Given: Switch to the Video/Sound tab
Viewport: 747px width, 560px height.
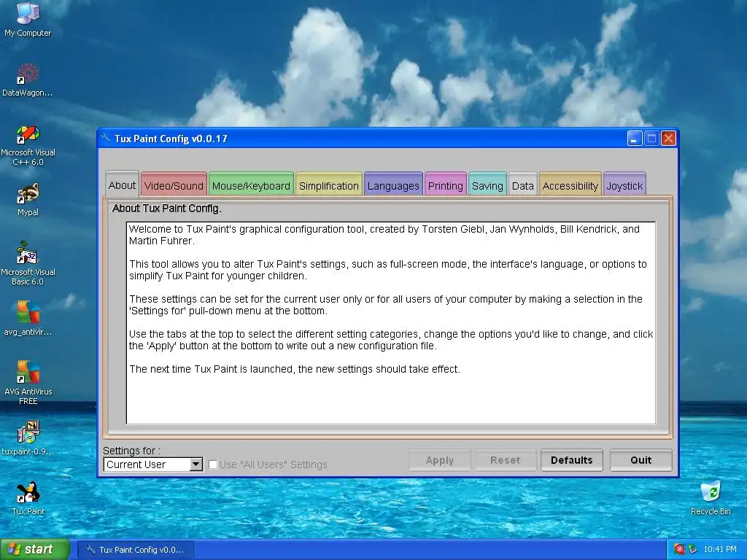Looking at the screenshot, I should tap(174, 185).
